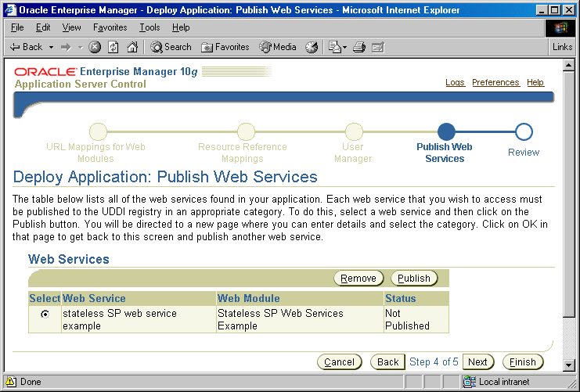Screen dimensions: 580x392
Task: Click the History icon in toolbar
Action: coord(312,47)
